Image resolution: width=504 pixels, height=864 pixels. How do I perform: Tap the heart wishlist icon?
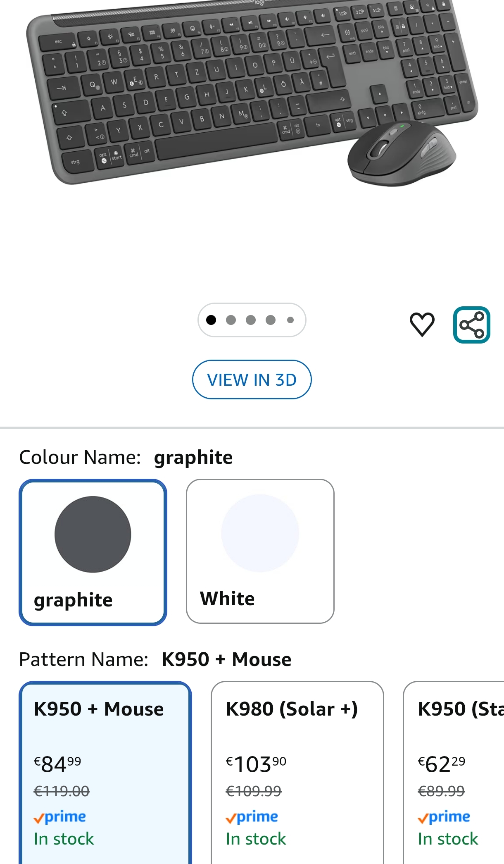(x=422, y=325)
